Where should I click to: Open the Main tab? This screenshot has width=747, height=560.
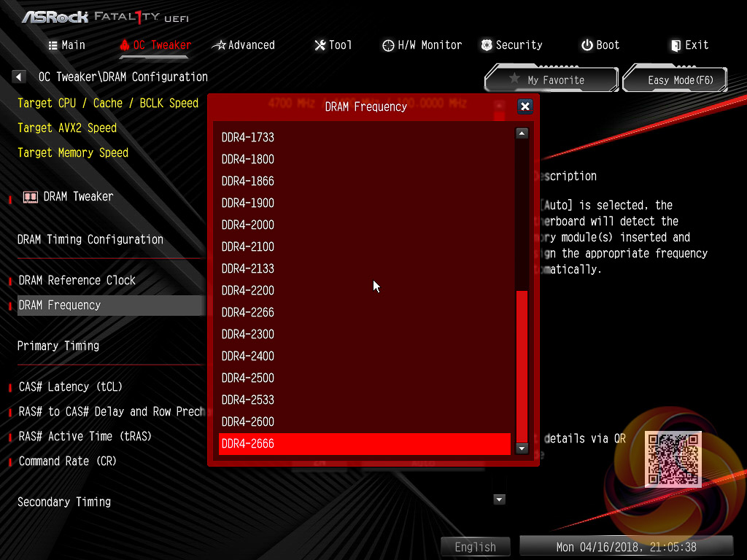(66, 45)
